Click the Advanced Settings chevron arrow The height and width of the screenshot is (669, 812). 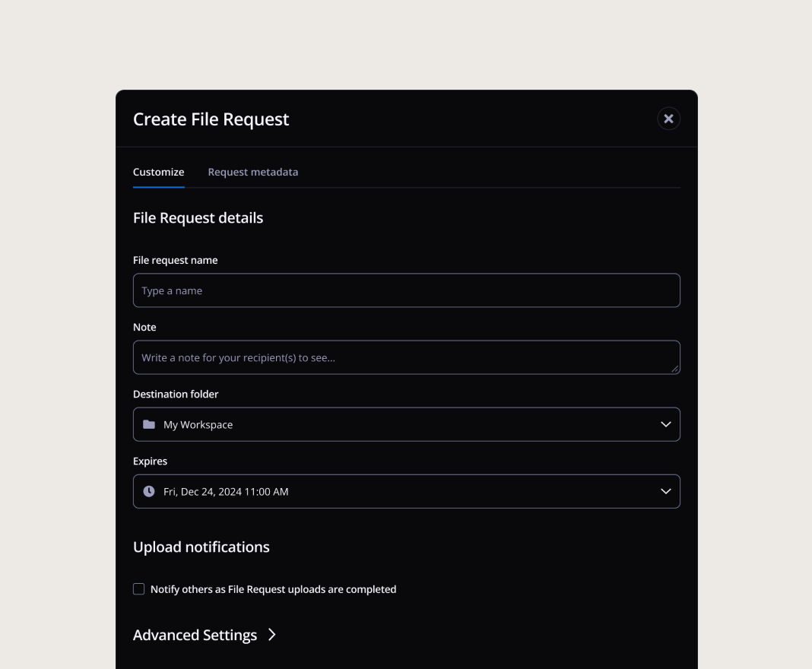click(272, 635)
